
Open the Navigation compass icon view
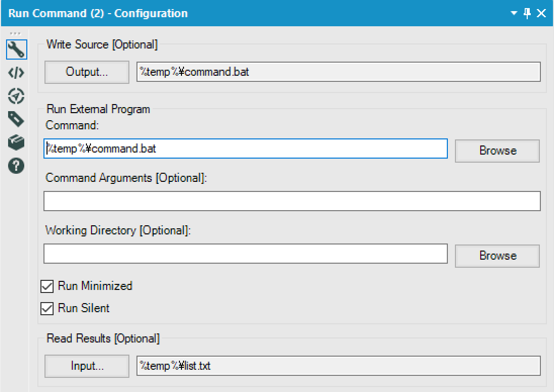click(16, 95)
